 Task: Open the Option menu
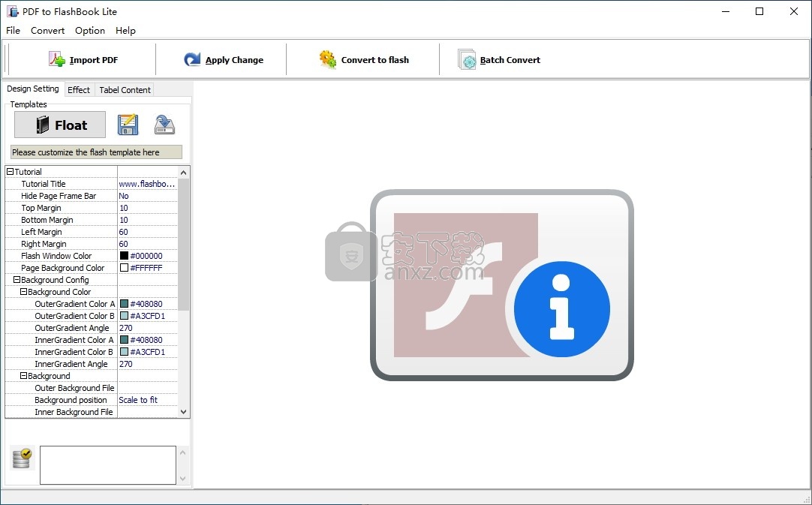[x=90, y=31]
